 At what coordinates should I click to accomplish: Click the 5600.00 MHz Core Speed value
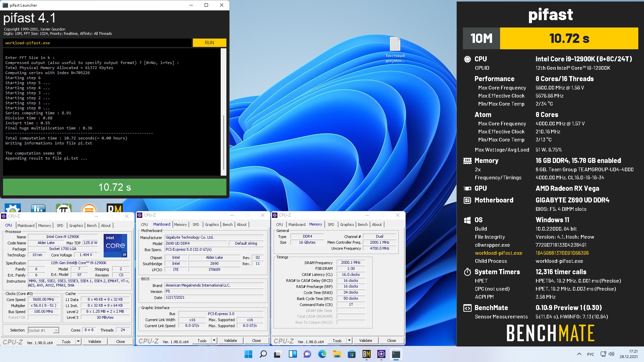(x=44, y=300)
